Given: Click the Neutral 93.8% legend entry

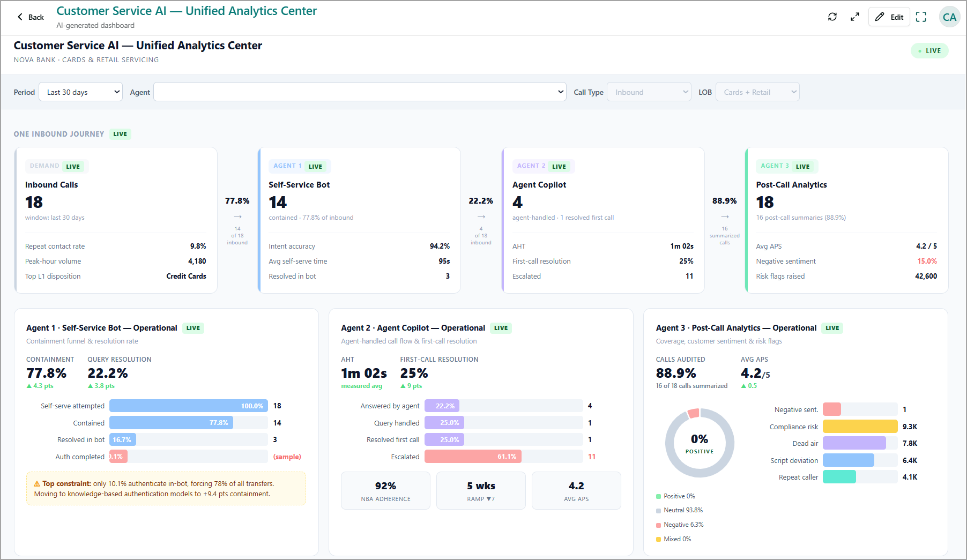Looking at the screenshot, I should (x=679, y=510).
